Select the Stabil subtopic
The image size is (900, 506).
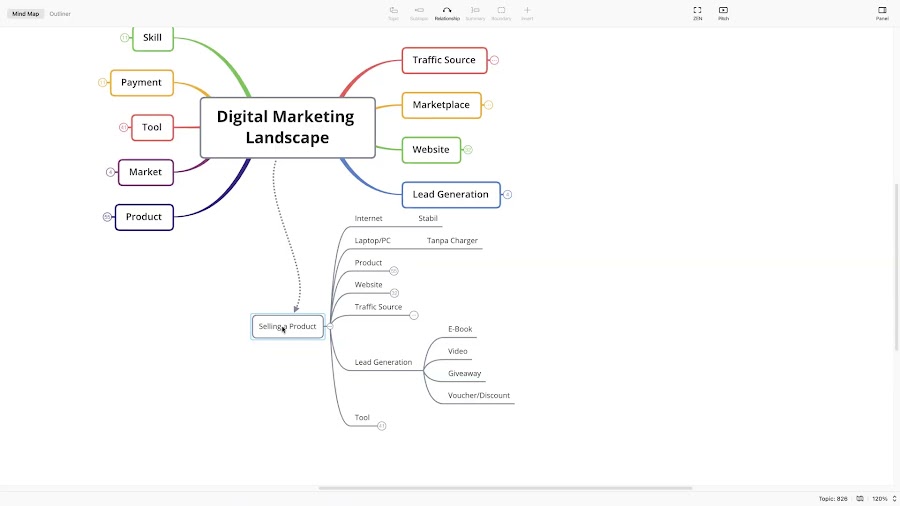(x=428, y=219)
